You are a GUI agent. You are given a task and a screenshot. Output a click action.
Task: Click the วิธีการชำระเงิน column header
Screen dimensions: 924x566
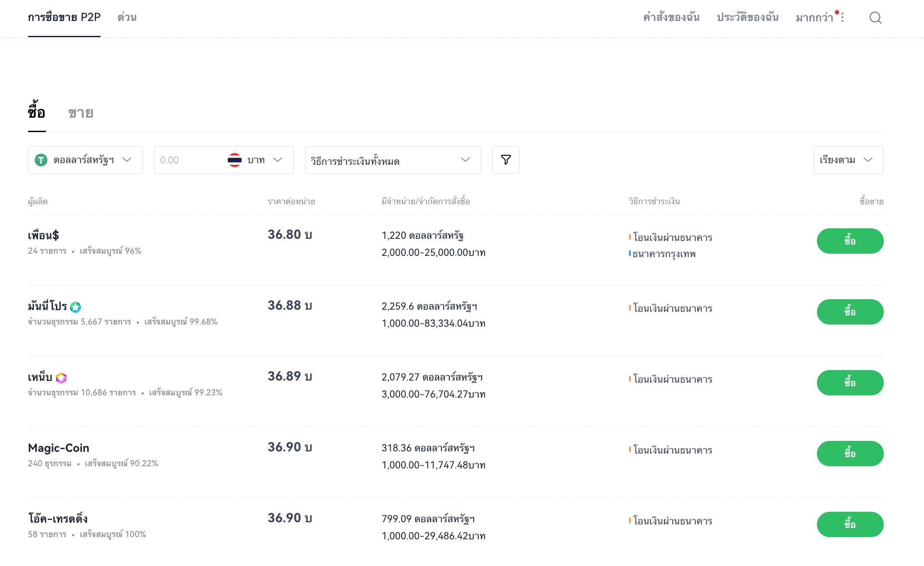pos(654,202)
